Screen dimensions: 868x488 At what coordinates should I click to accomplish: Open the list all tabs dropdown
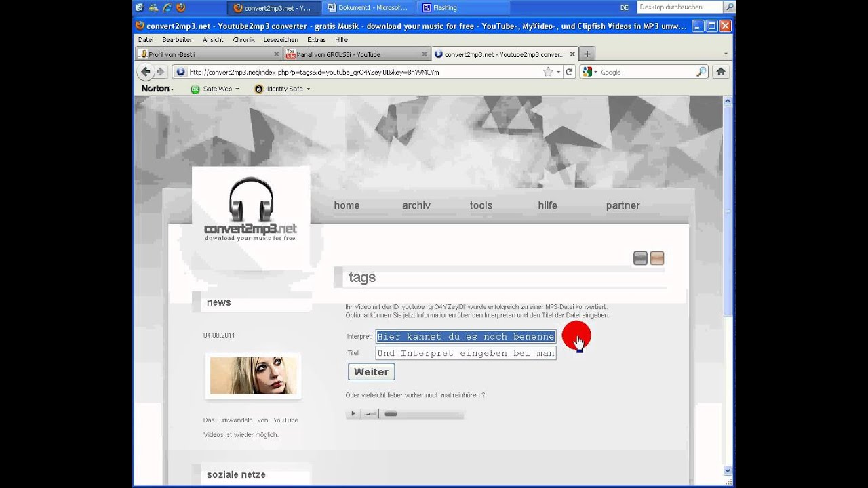pos(726,54)
